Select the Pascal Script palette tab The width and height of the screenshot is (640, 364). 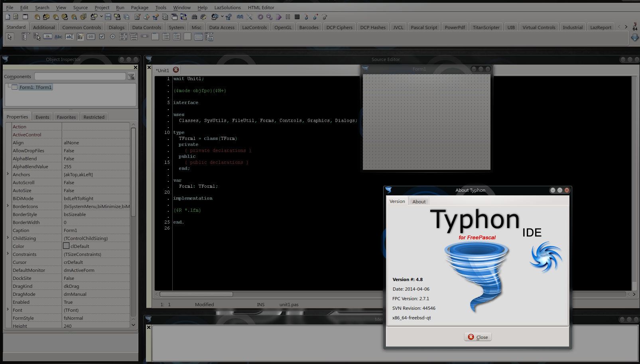[x=424, y=28]
